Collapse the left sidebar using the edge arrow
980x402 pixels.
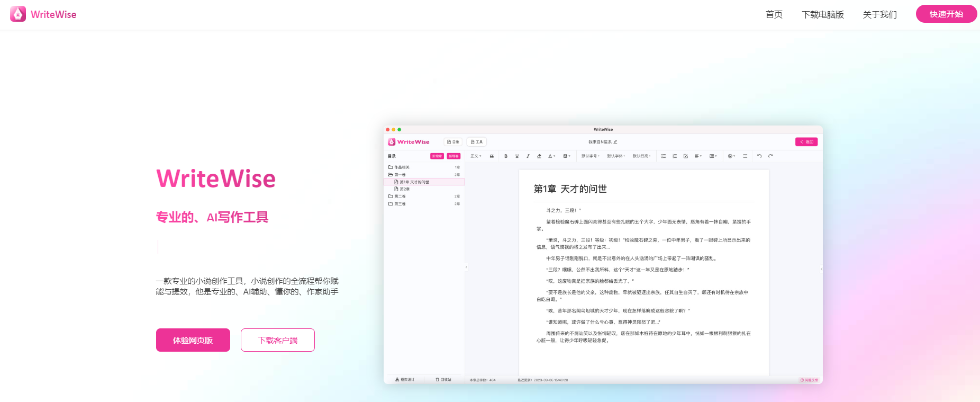click(x=466, y=267)
